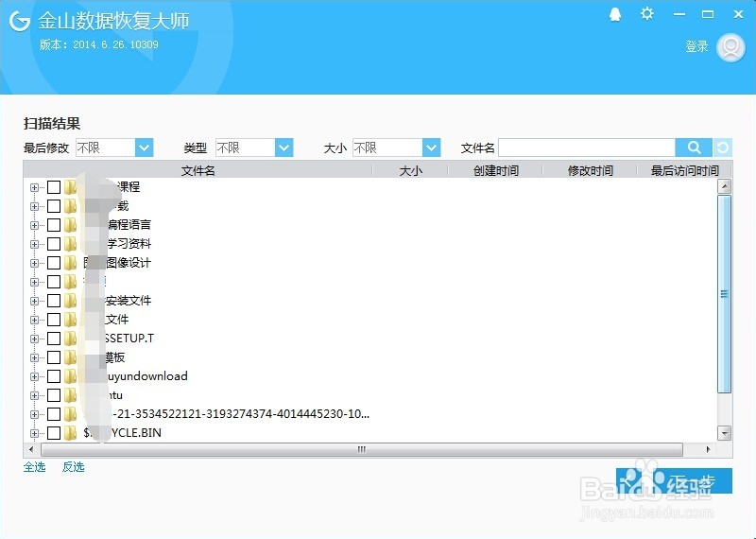Screen dimensions: 756x539
Task: Sort by 文件名 column header
Action: click(x=198, y=170)
